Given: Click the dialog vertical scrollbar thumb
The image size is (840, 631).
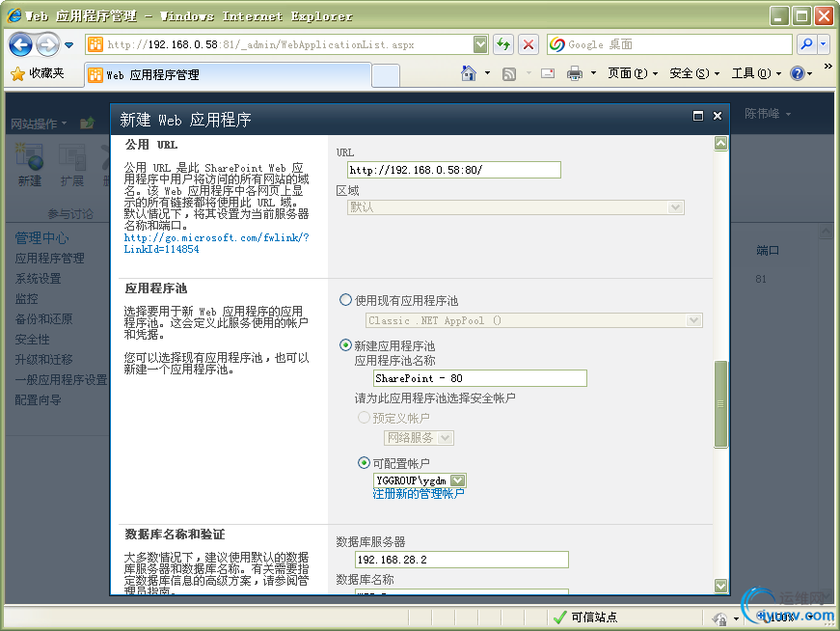Looking at the screenshot, I should [720, 404].
